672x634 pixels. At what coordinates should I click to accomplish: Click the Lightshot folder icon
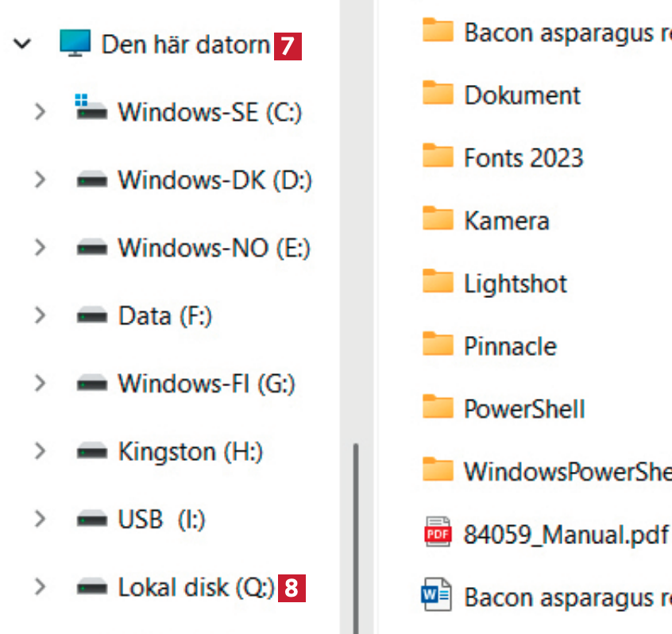point(438,282)
